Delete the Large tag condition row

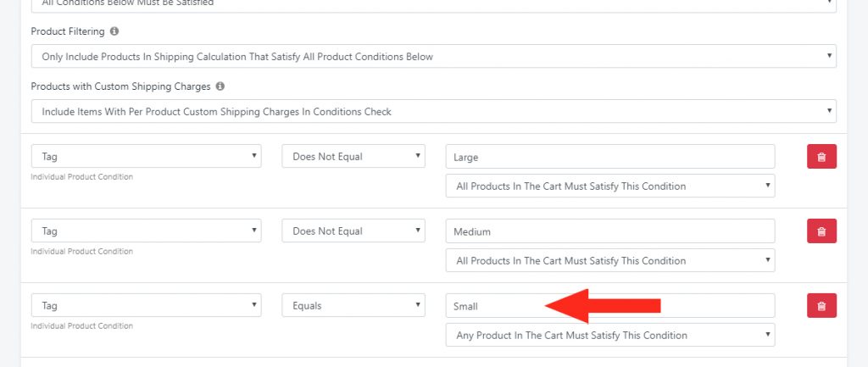click(821, 157)
